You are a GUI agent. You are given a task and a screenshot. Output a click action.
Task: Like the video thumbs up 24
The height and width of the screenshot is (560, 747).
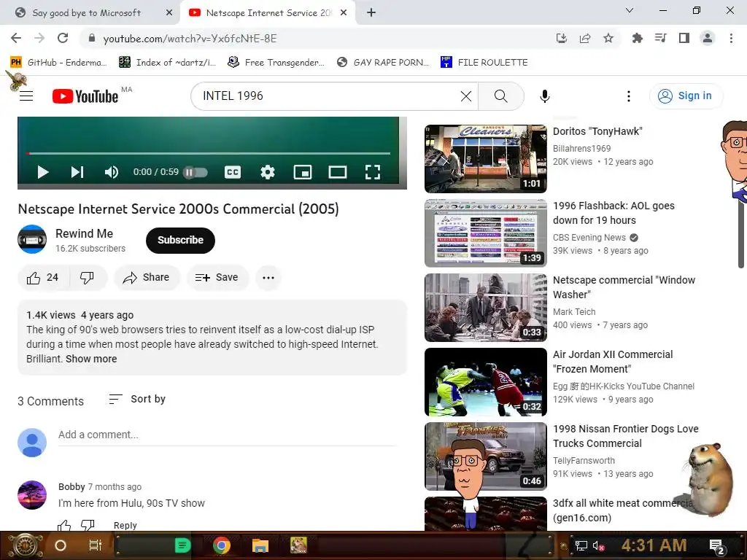(43, 278)
